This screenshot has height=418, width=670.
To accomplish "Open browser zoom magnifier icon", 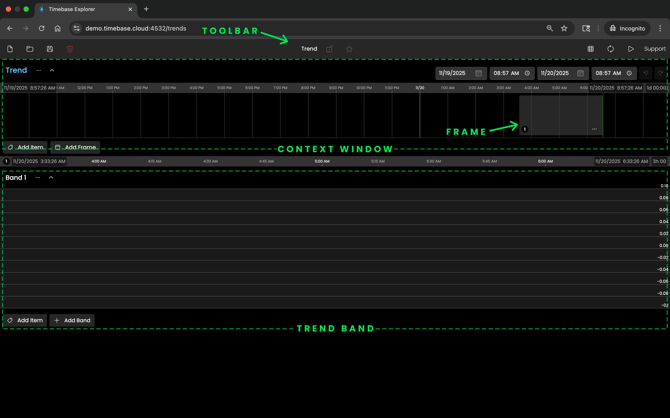I will [550, 28].
